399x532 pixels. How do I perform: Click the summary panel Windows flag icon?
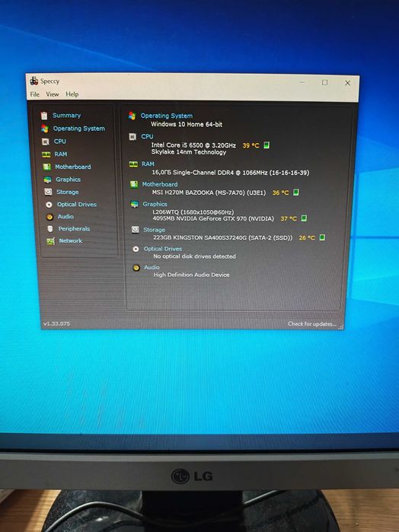coord(132,116)
